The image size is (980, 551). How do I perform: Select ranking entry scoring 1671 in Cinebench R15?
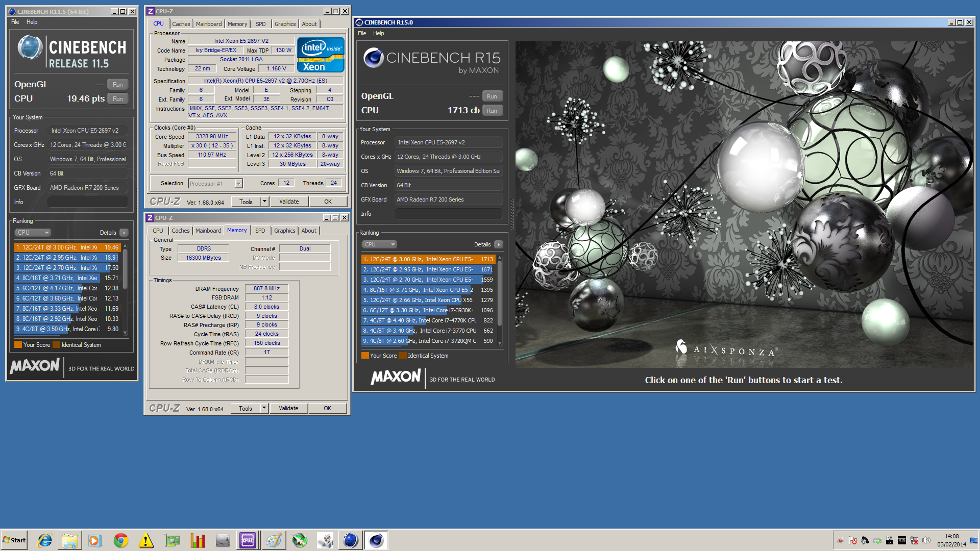428,269
